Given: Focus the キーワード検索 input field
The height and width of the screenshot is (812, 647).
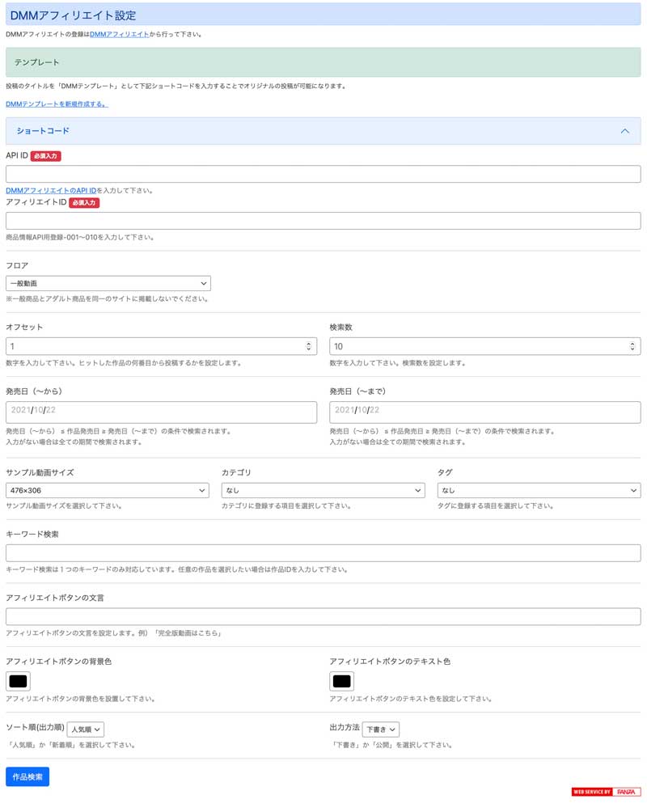Looking at the screenshot, I should pos(323,553).
